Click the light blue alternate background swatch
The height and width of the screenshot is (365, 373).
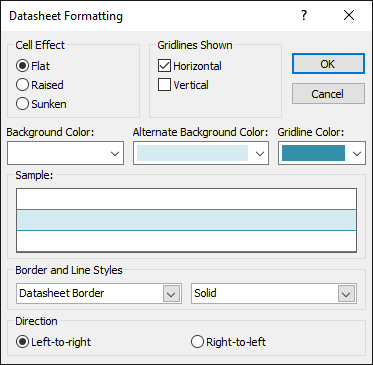coord(192,153)
